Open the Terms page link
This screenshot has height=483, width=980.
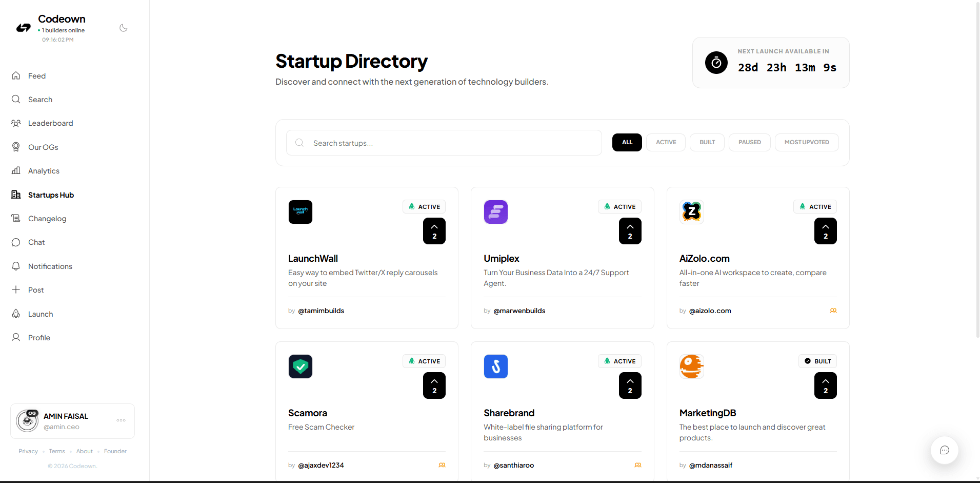pyautogui.click(x=56, y=451)
